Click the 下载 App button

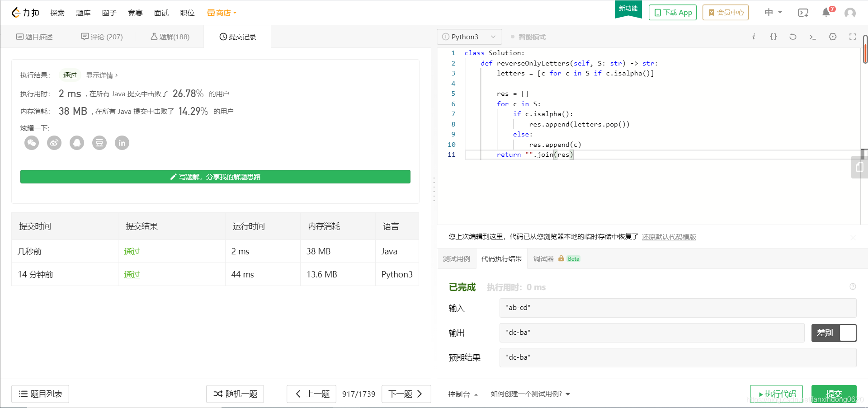point(673,12)
